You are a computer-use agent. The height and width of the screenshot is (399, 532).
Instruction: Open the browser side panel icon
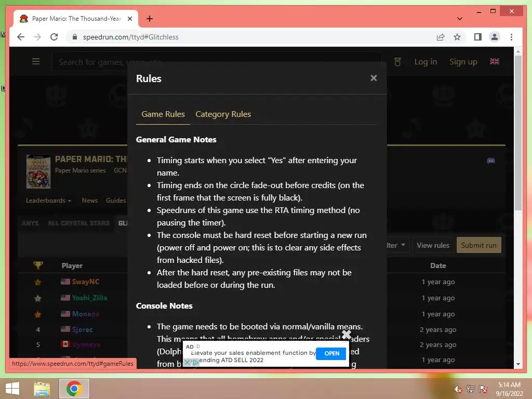tap(478, 37)
